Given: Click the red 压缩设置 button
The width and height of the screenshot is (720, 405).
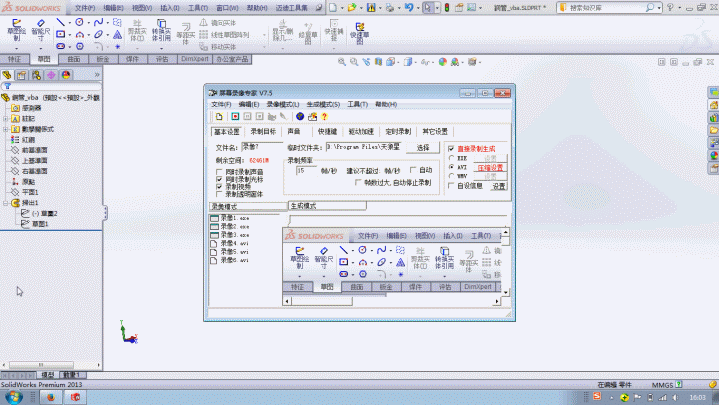Looking at the screenshot, I should (x=490, y=168).
